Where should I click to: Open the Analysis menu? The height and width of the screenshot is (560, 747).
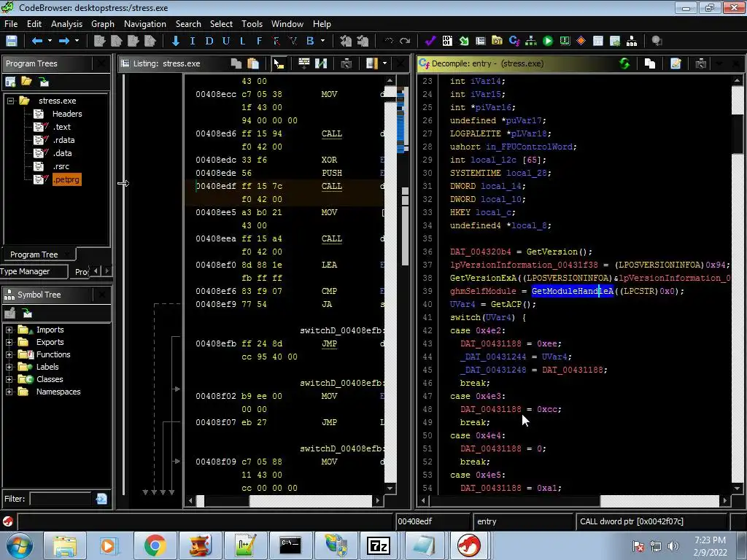pyautogui.click(x=66, y=24)
